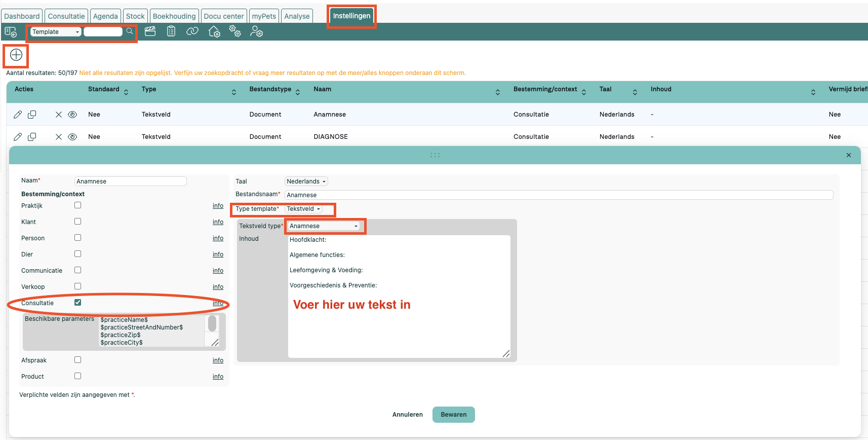Edit the DIAGNOSE row with pencil icon
This screenshot has height=440, width=868.
(18, 137)
